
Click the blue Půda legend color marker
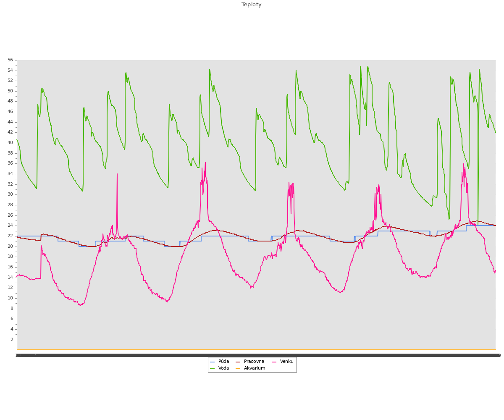(213, 362)
